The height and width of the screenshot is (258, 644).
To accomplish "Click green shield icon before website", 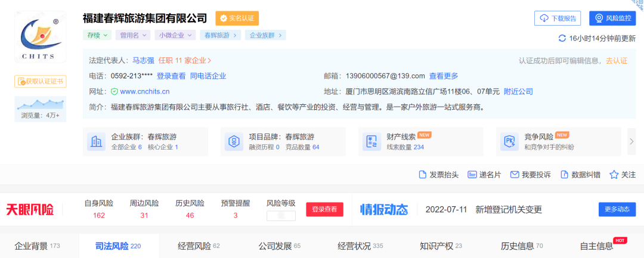I will [114, 92].
